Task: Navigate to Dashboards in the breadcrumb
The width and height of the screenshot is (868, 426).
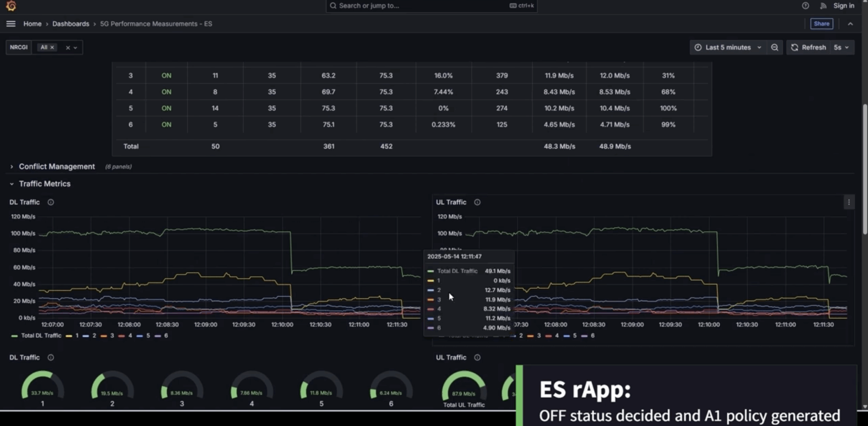Action: (x=71, y=23)
